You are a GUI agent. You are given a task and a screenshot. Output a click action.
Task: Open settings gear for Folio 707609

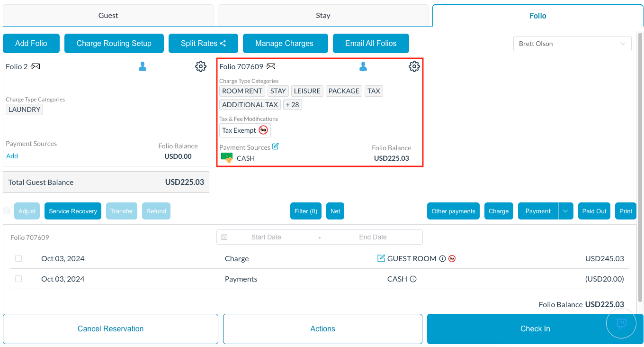[414, 66]
